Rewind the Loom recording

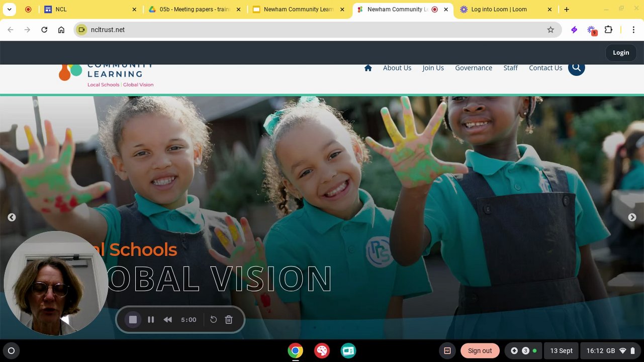[x=168, y=320]
